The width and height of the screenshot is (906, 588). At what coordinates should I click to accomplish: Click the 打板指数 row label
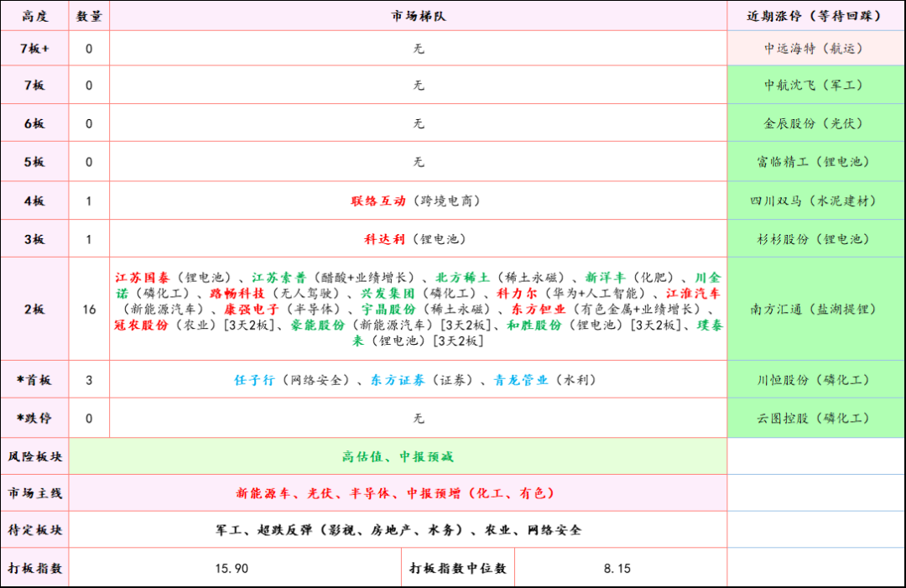coord(34,569)
